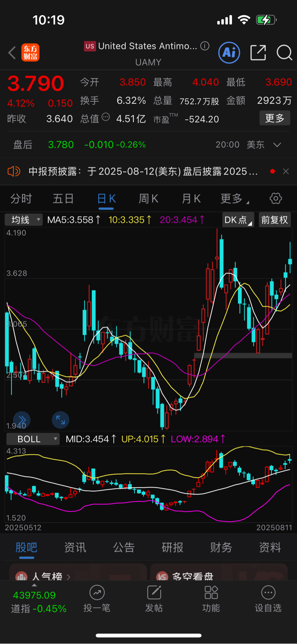Tap the UAMY ticker symbol

click(148, 62)
